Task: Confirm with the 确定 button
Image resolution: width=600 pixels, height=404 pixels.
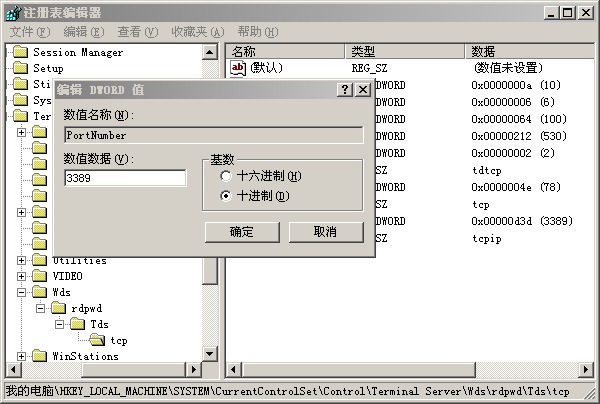Action: pyautogui.click(x=242, y=232)
